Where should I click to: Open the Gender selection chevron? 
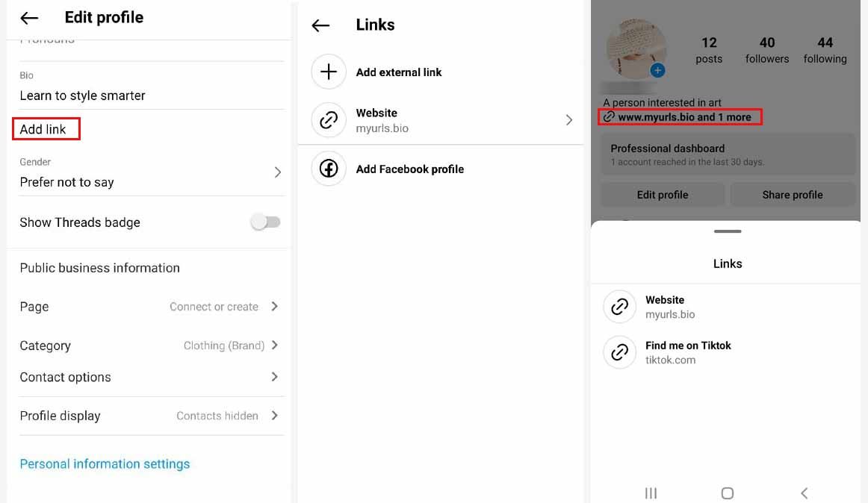coord(278,172)
